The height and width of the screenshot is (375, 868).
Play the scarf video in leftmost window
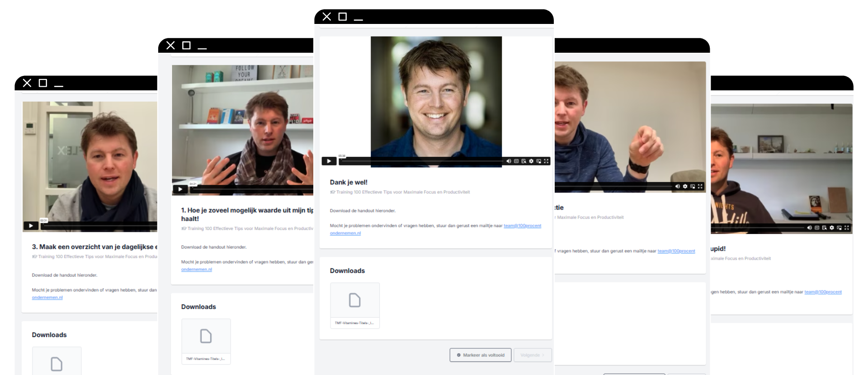click(x=31, y=226)
